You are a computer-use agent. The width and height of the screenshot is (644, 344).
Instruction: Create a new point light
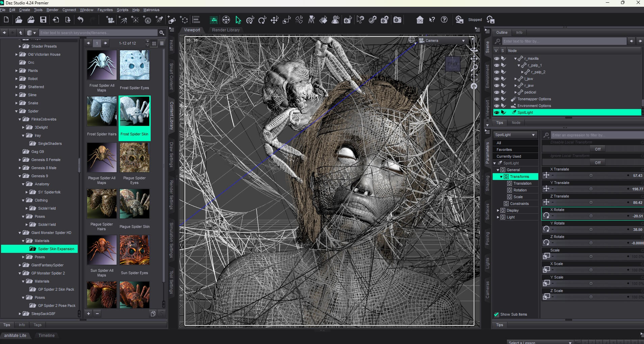point(135,20)
